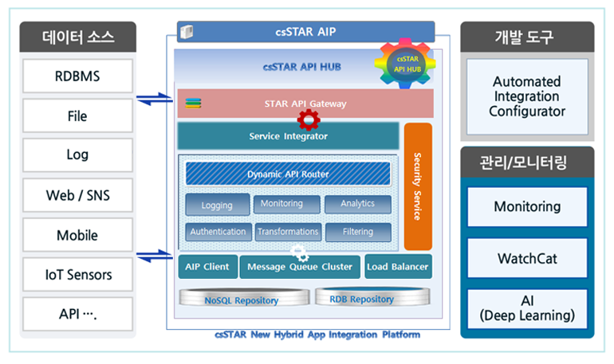Click the Load Balancer block
The image size is (614, 364).
pos(398,267)
